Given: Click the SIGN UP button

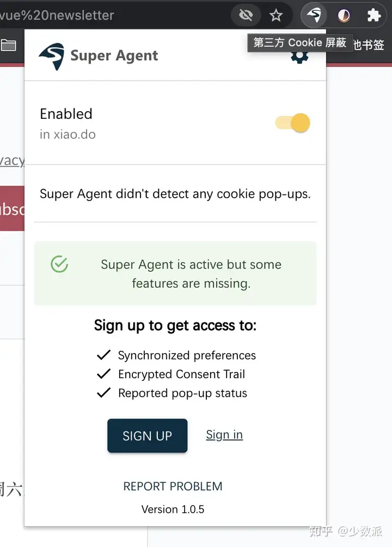Looking at the screenshot, I should (x=147, y=436).
